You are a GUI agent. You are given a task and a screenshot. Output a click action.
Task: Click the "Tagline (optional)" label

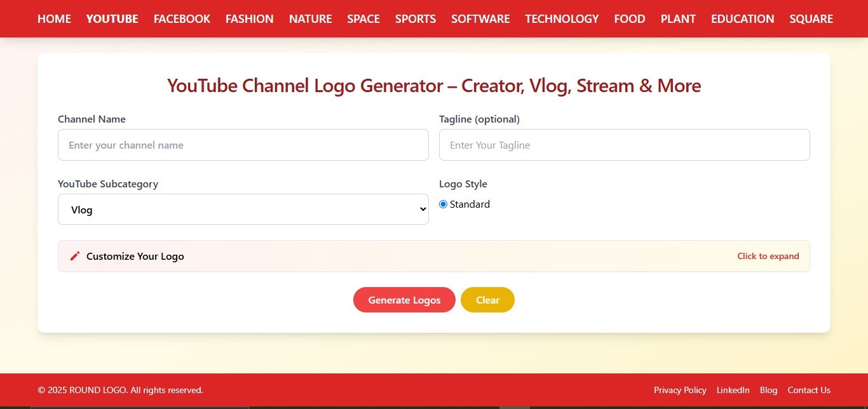pos(479,119)
